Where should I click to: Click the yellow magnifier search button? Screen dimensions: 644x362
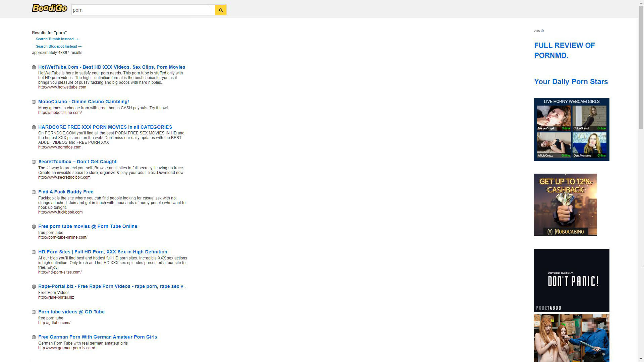(x=221, y=10)
